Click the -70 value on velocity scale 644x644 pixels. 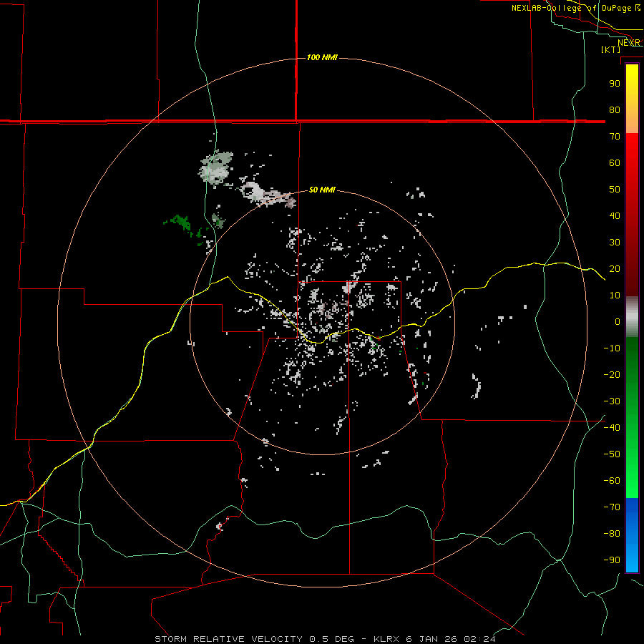coord(612,507)
